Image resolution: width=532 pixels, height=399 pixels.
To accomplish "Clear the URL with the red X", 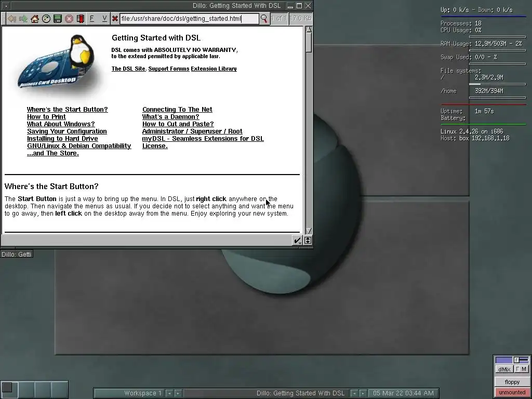I will [115, 19].
